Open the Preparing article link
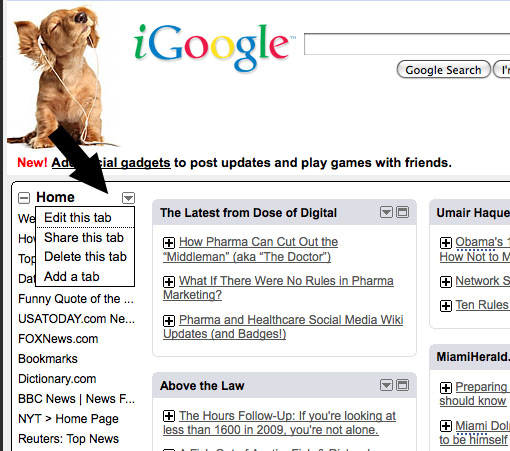 coord(475,394)
